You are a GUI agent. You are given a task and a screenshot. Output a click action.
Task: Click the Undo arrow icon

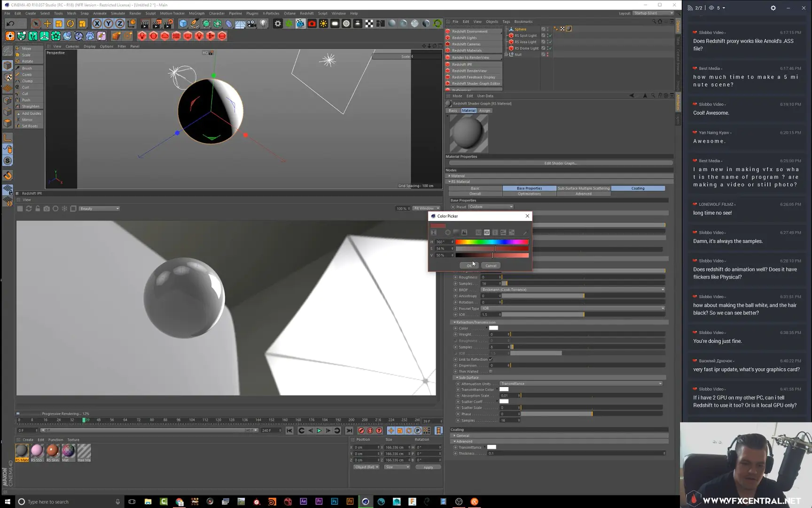[10, 24]
